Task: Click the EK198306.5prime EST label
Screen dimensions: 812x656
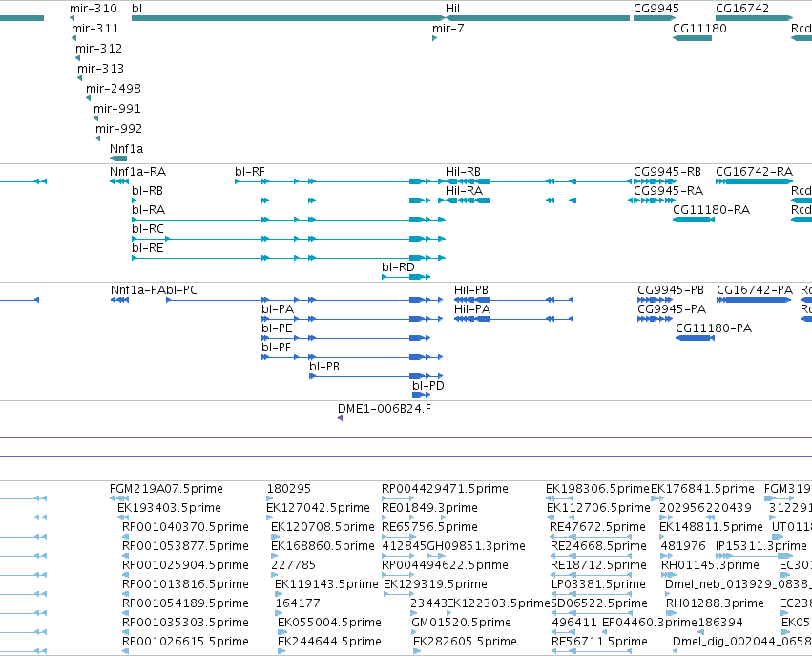Action: pyautogui.click(x=597, y=489)
